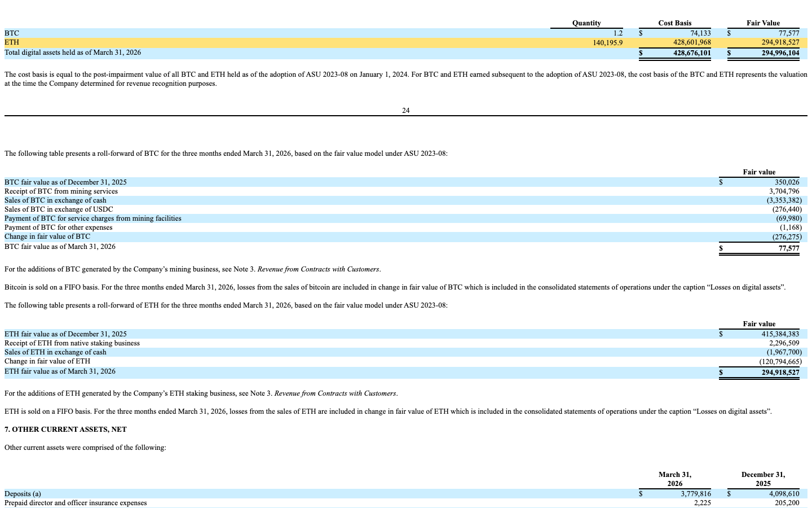The height and width of the screenshot is (508, 812).
Task: Select 'ETH fair value as of March 31, 2026' label
Action: coord(60,371)
